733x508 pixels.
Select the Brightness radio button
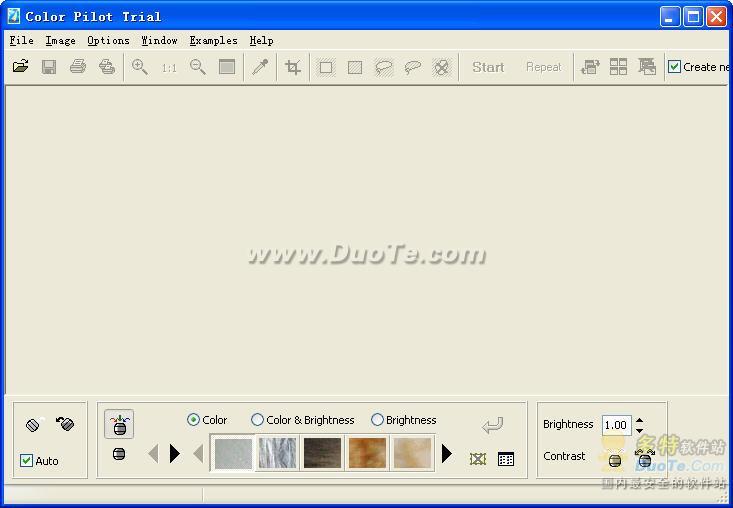(x=377, y=420)
